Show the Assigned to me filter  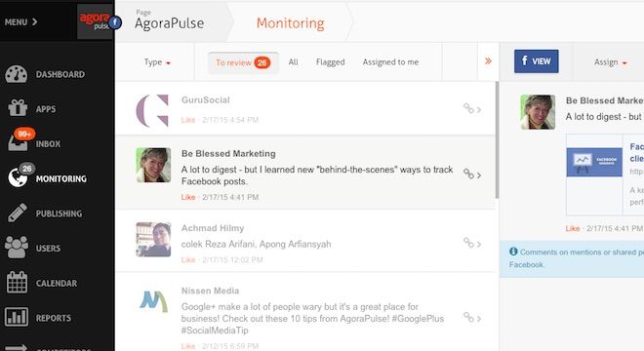tap(390, 62)
